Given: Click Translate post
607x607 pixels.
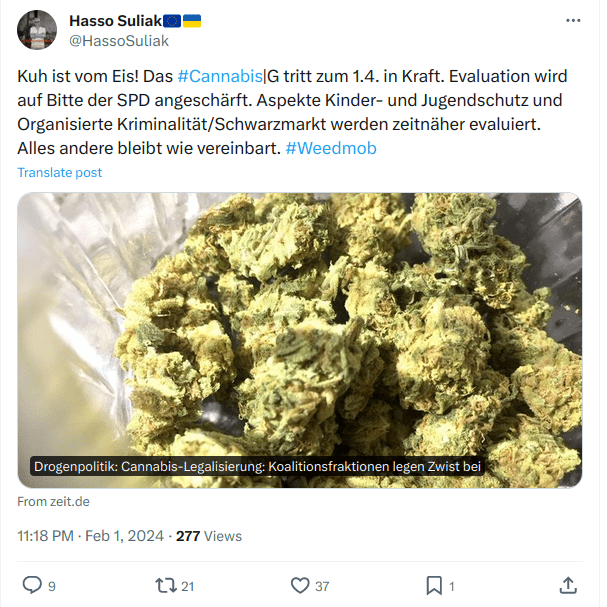Looking at the screenshot, I should coord(60,172).
